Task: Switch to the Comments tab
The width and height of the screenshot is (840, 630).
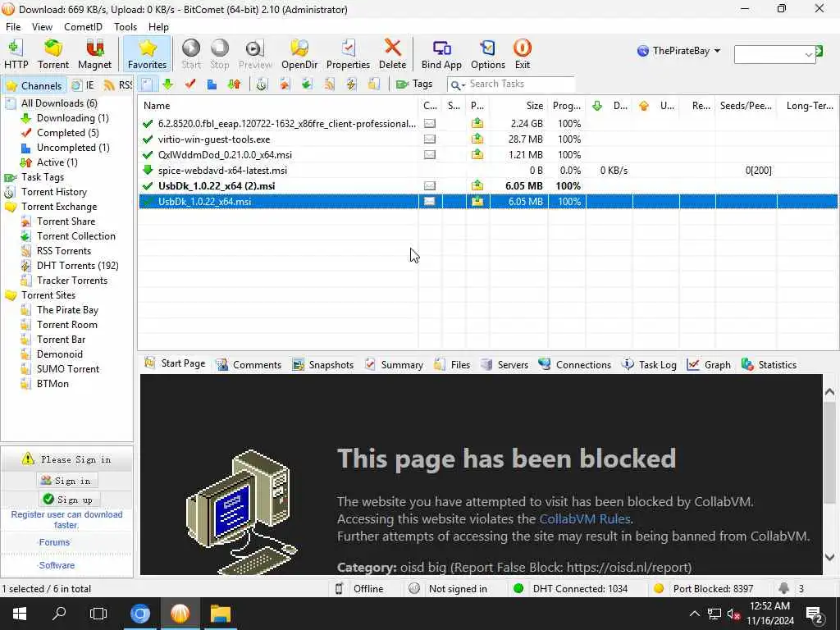Action: coord(249,365)
